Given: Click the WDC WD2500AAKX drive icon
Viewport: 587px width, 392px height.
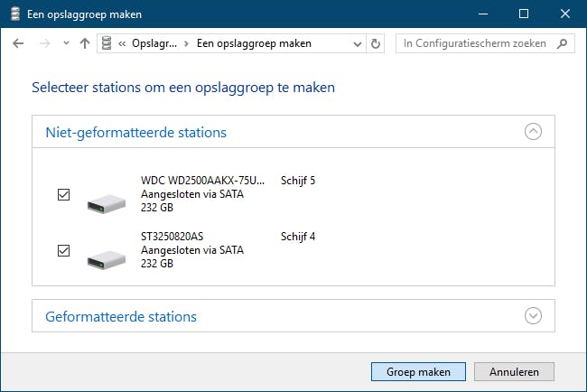Looking at the screenshot, I should tap(107, 202).
